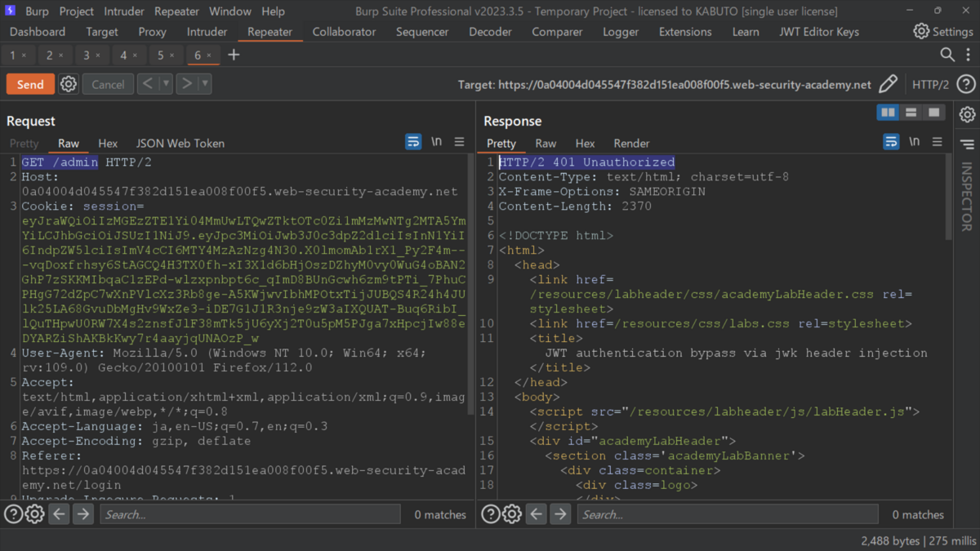
Task: Switch to the Proxy tab
Action: (152, 32)
